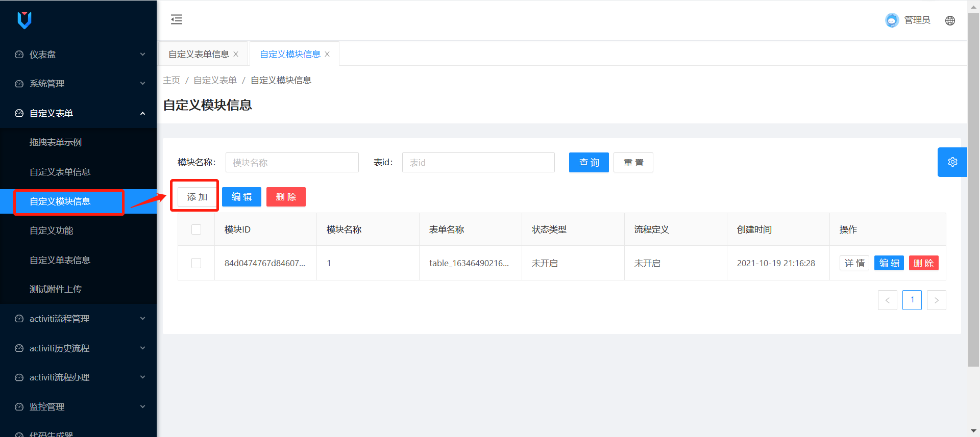980x437 pixels.
Task: Go to previous page arrow
Action: [888, 300]
